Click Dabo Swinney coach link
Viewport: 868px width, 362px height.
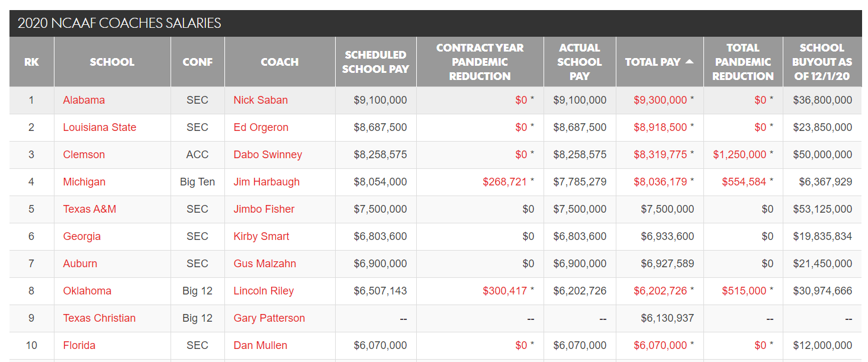(268, 155)
